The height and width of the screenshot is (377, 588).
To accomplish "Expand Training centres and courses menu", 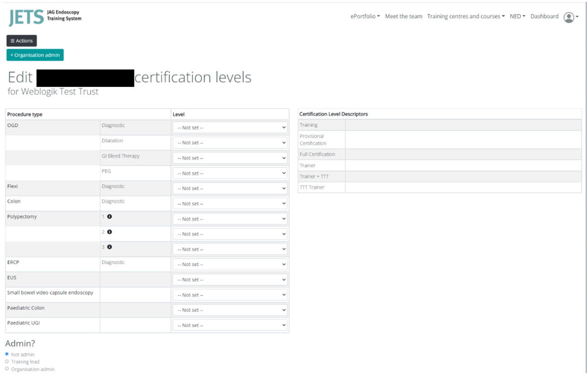I will 466,17.
